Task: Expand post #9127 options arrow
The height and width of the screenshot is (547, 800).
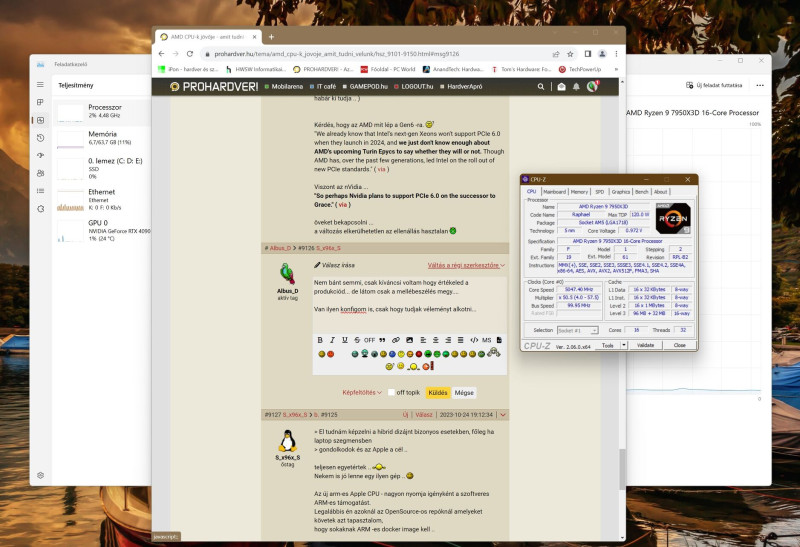Action: pyautogui.click(x=503, y=415)
